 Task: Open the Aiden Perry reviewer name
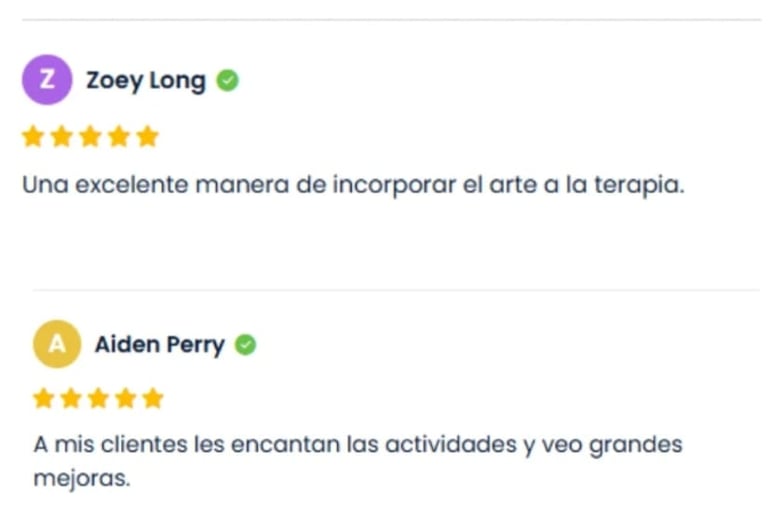(159, 345)
